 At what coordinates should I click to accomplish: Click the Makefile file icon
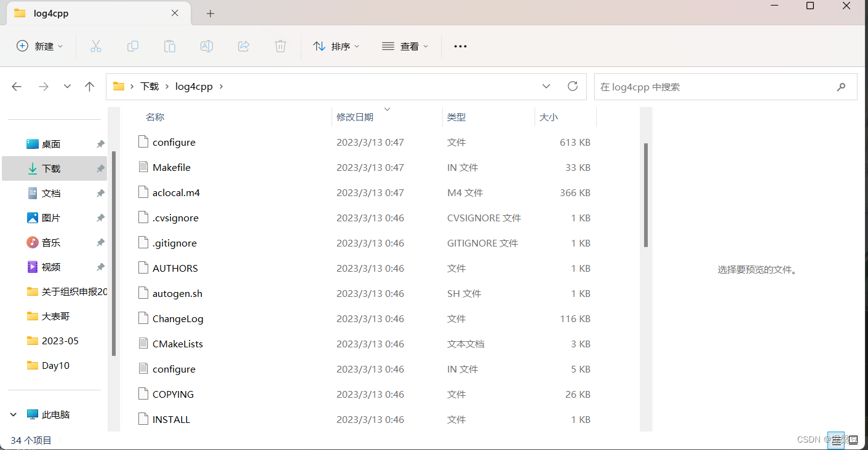click(143, 167)
